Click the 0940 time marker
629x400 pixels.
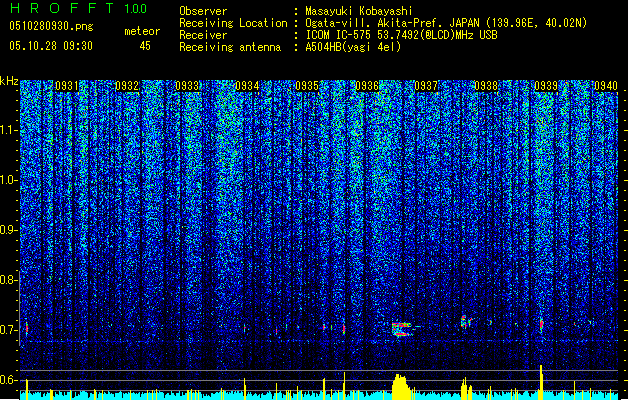606,86
